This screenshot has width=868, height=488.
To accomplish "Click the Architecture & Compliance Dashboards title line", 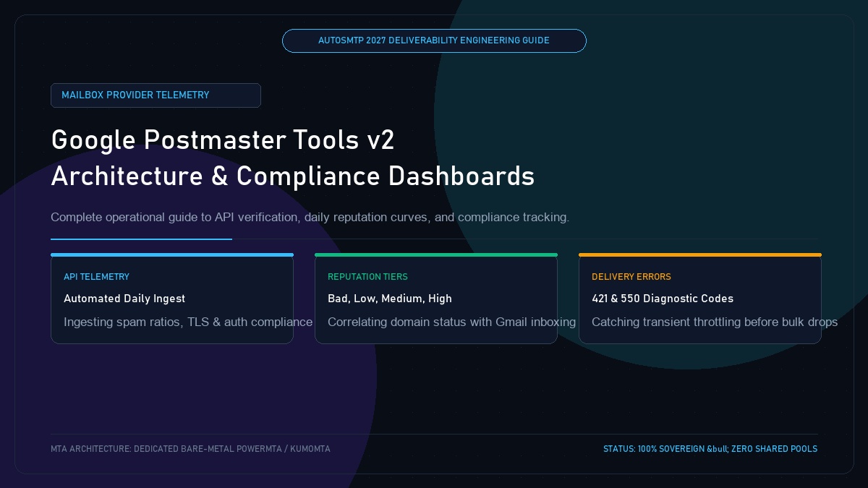I will [x=292, y=176].
